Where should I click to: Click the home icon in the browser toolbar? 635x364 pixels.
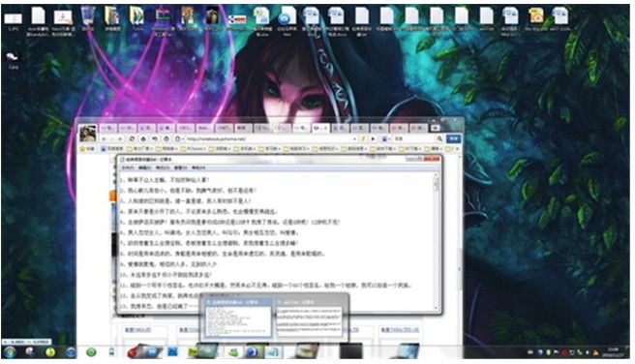(143, 138)
